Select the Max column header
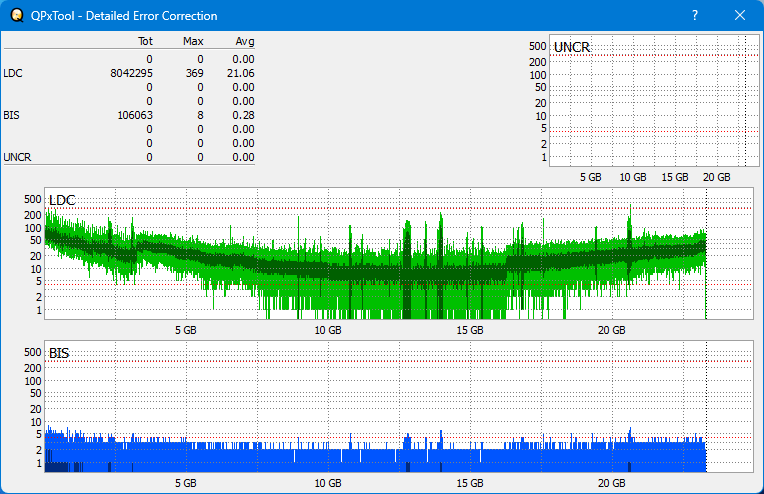 pyautogui.click(x=193, y=41)
